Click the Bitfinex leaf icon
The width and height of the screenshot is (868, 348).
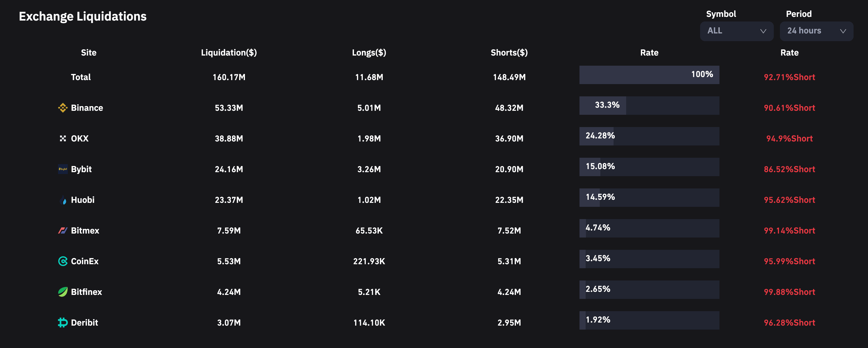pos(63,292)
